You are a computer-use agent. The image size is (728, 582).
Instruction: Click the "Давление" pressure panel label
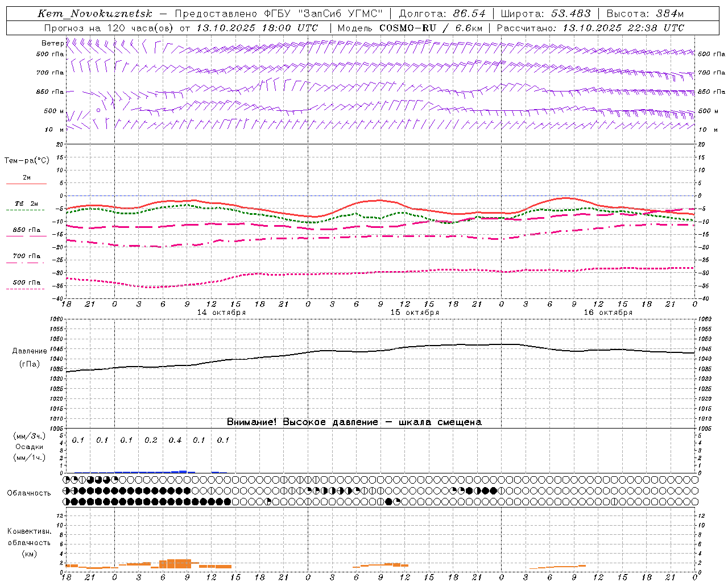click(29, 351)
